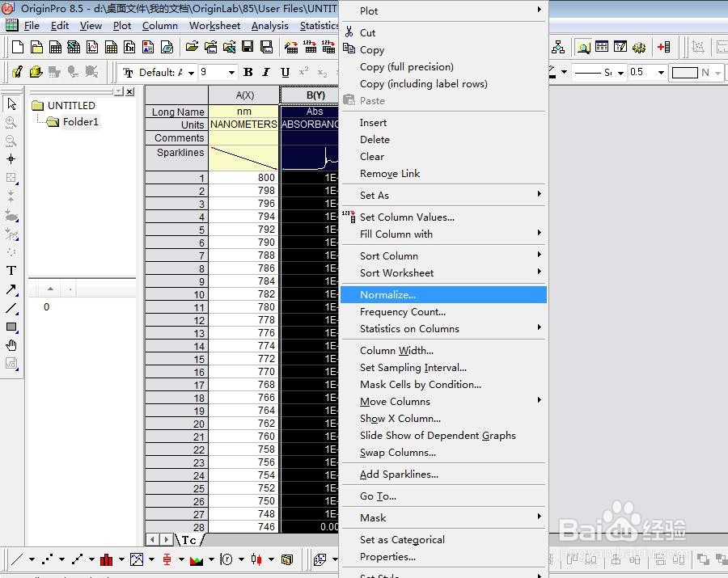This screenshot has width=728, height=578.
Task: Click the New Matrix toolbar icon
Action: (111, 47)
